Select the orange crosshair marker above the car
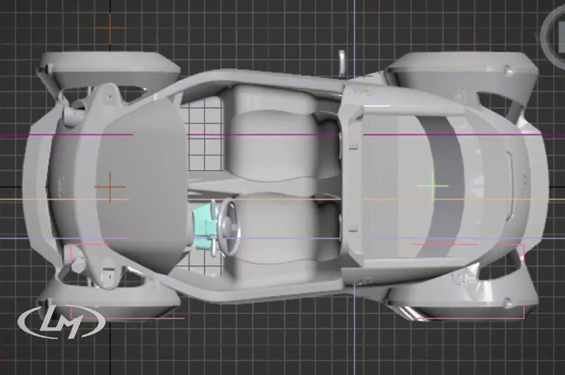 pos(110,28)
